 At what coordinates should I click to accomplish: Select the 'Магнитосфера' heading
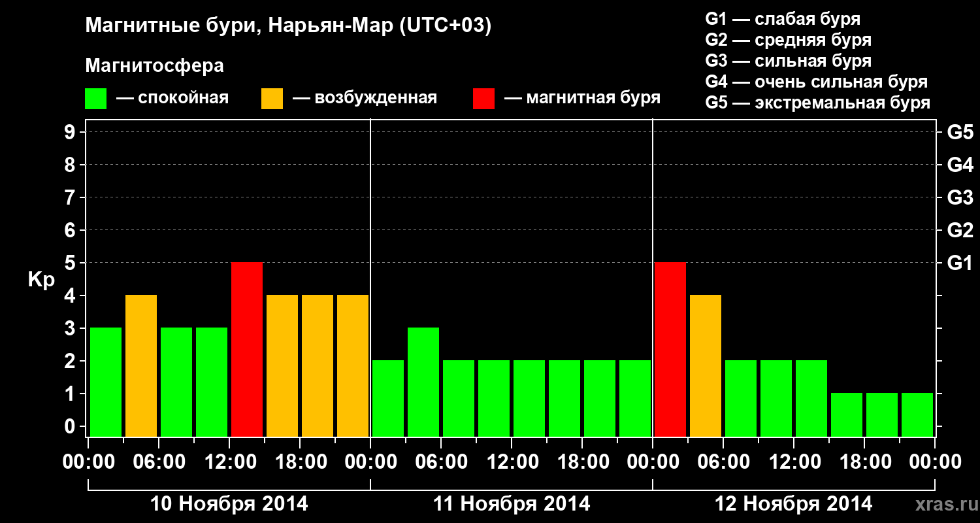tap(155, 66)
